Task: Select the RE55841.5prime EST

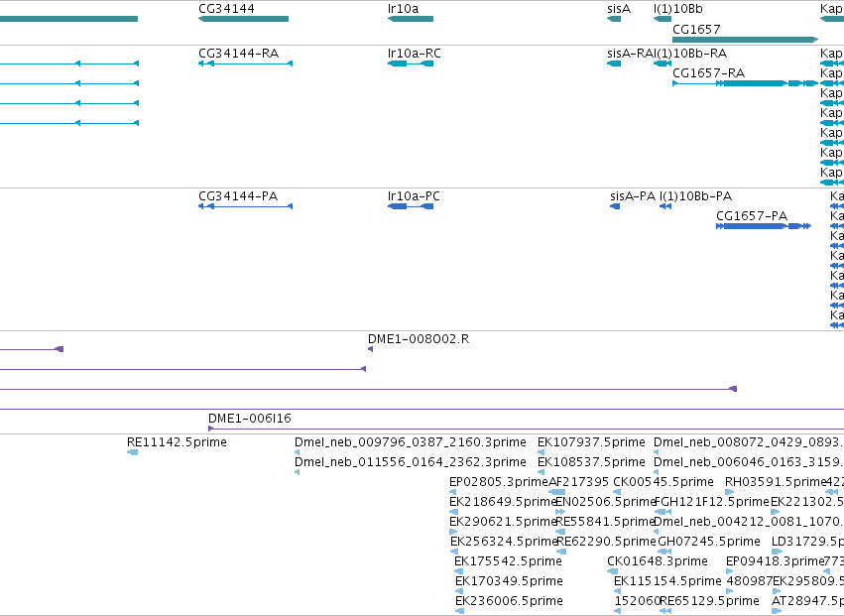Action: (560, 532)
